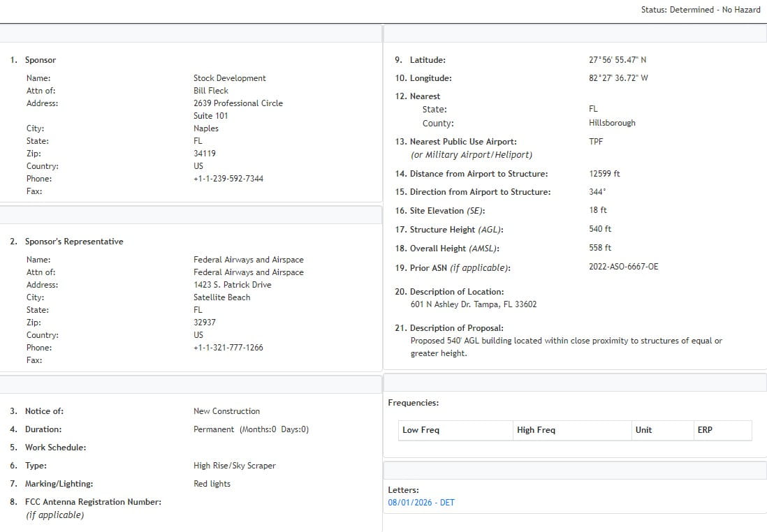Click the longitude value 82°27'36.72" W
Viewport: 767px width, 532px height.
tap(618, 78)
